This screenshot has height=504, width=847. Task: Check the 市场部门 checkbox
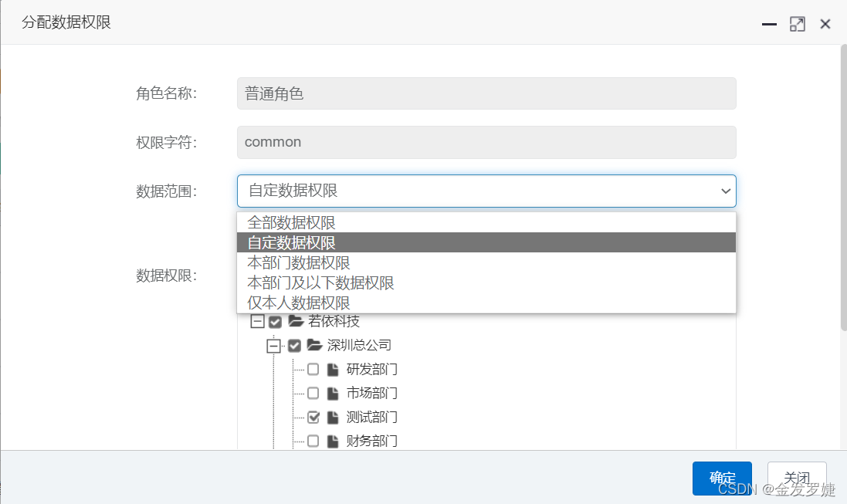313,394
